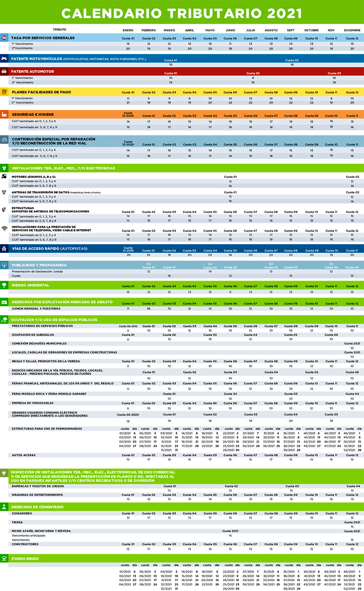Click the Derechos de Cementerio heading

point(38,507)
